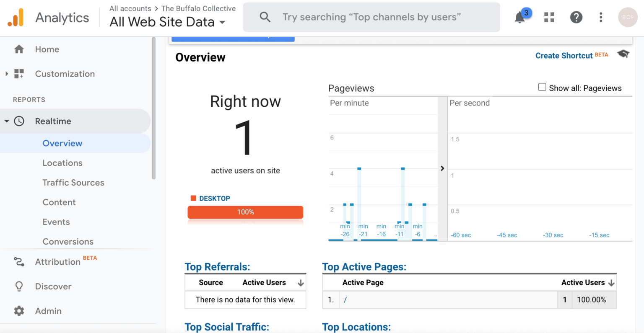644x333 pixels.
Task: Switch to the Traffic Sources report
Action: [x=73, y=183]
